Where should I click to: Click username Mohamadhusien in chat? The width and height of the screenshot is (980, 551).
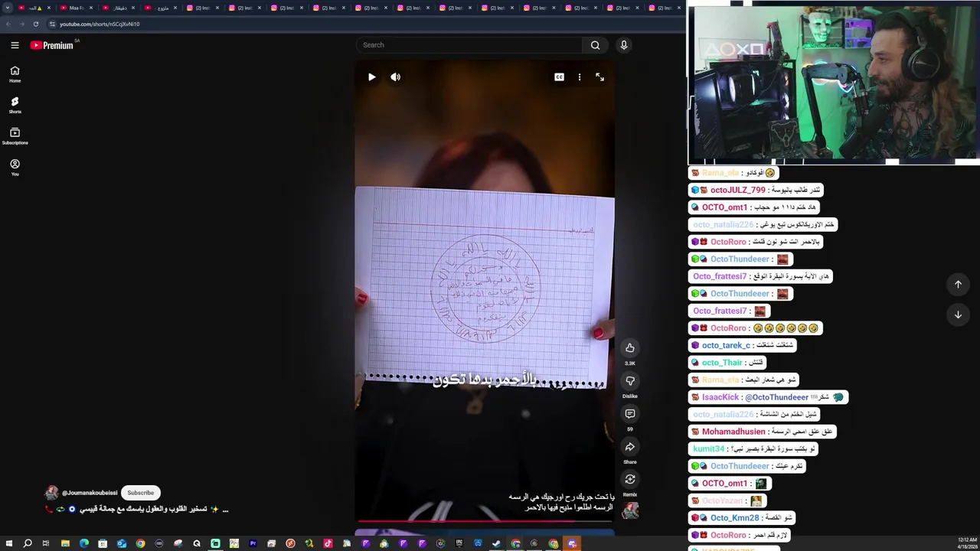pyautogui.click(x=733, y=432)
